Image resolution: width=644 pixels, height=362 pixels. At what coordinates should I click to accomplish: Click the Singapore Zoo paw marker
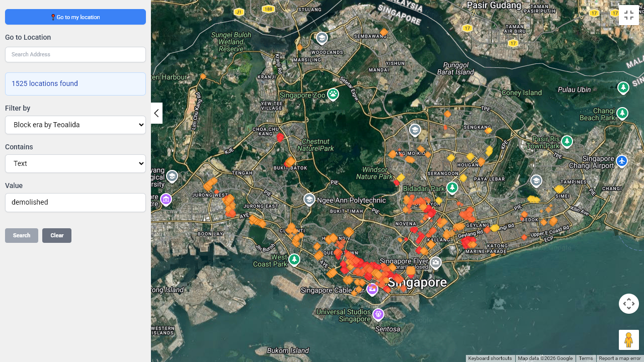[333, 94]
